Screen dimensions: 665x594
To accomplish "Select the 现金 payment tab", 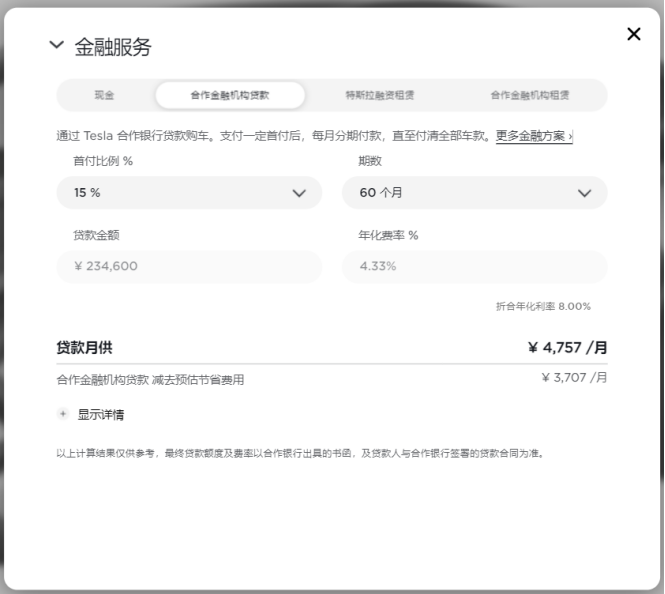I will [x=104, y=95].
